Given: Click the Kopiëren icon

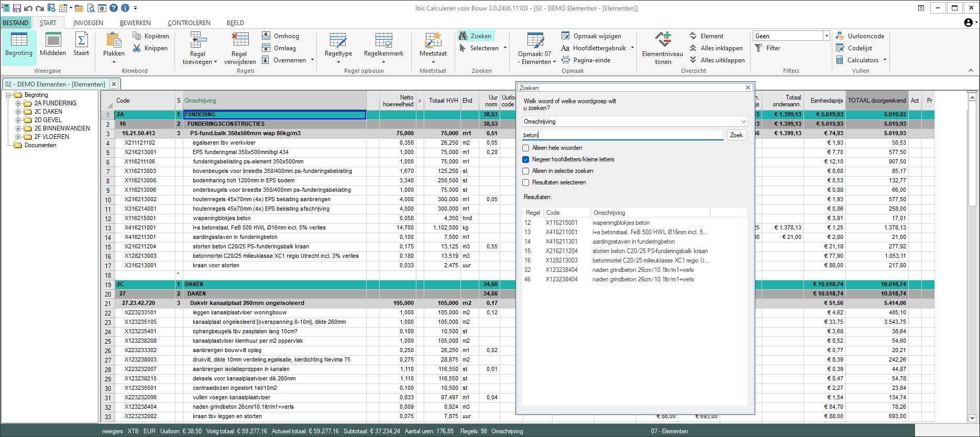Looking at the screenshot, I should click(x=151, y=36).
